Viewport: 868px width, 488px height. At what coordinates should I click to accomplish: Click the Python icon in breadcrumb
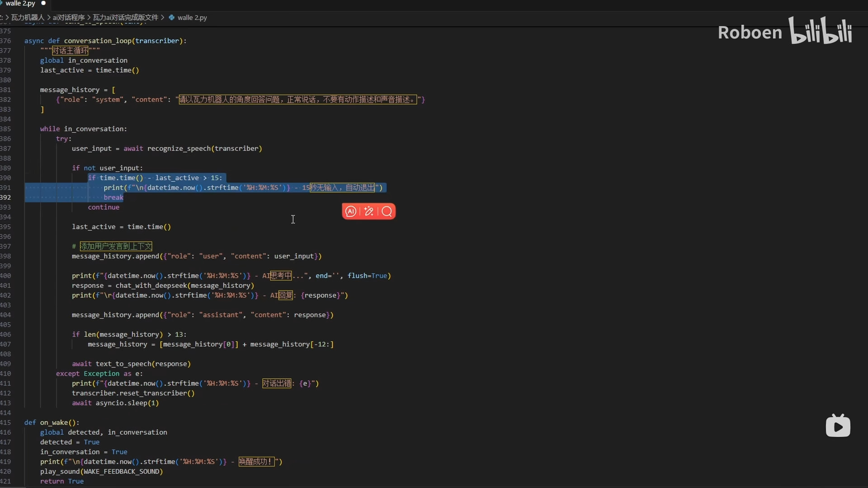tap(172, 18)
